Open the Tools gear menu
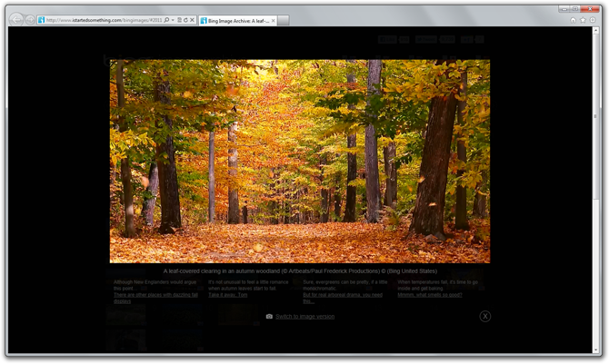Viewport: 609px width, 364px height. click(593, 20)
